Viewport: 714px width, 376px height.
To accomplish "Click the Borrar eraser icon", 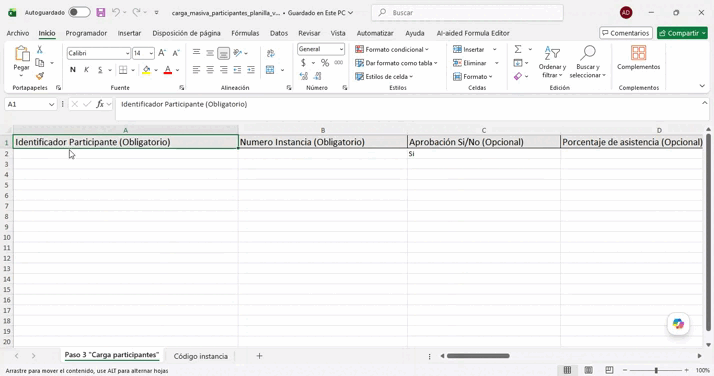I will tap(518, 76).
